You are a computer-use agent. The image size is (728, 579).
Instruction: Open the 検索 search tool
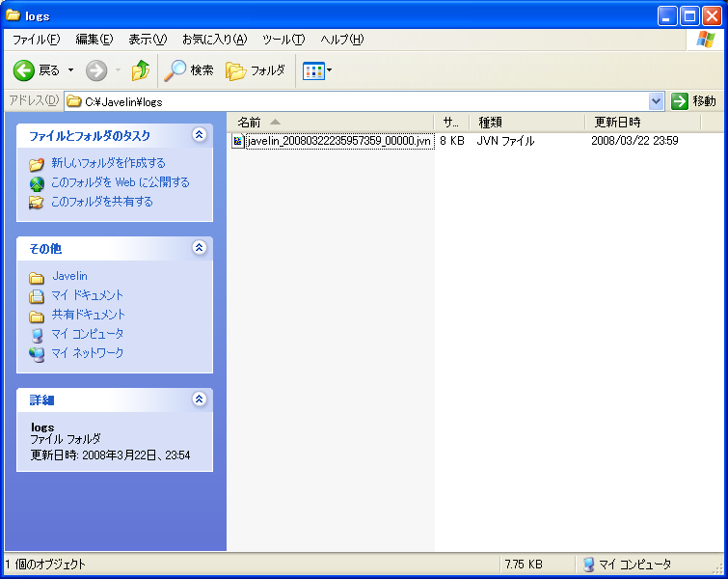pos(189,70)
